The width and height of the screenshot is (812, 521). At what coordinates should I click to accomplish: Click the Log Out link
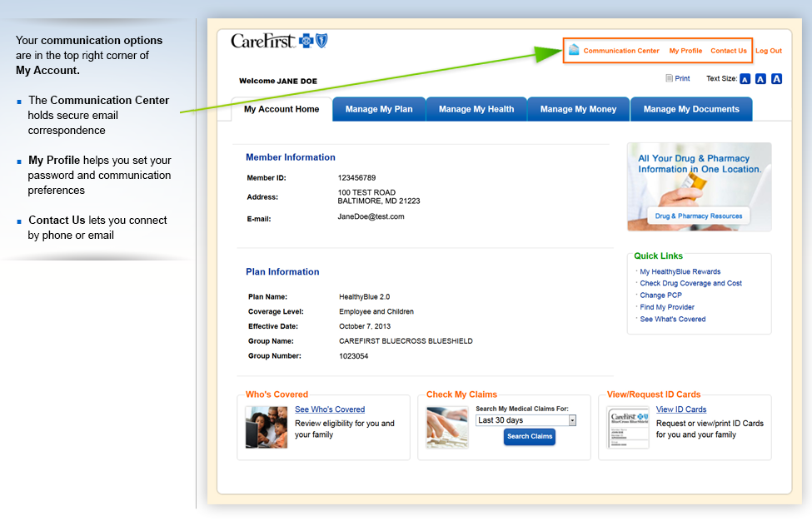(x=769, y=51)
